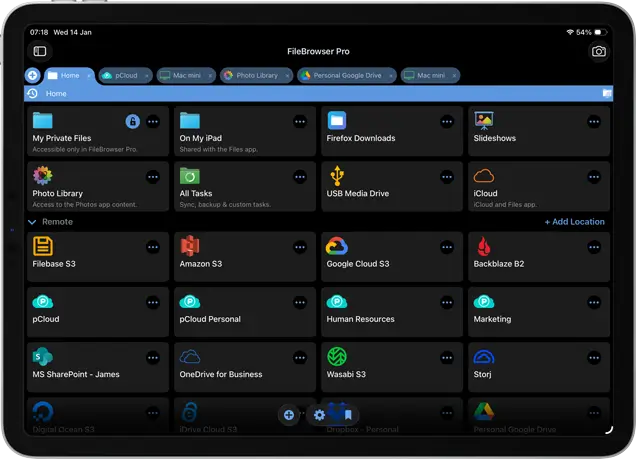The height and width of the screenshot is (459, 636).
Task: Open Human Resources pCloud icon
Action: [337, 302]
